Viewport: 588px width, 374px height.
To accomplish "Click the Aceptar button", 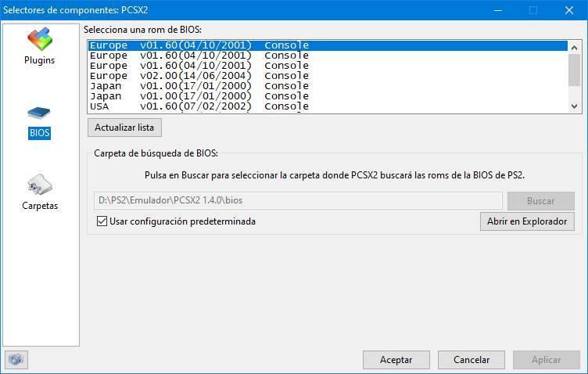I will (396, 360).
